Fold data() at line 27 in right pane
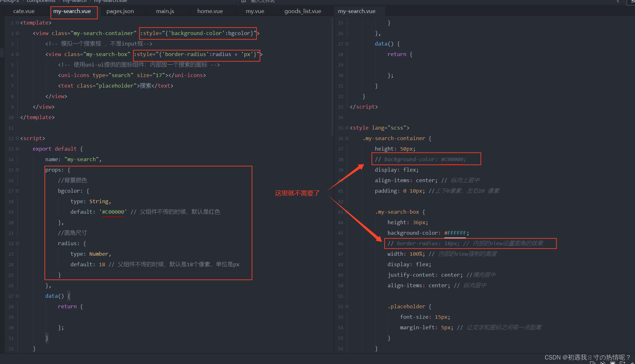 coord(347,44)
